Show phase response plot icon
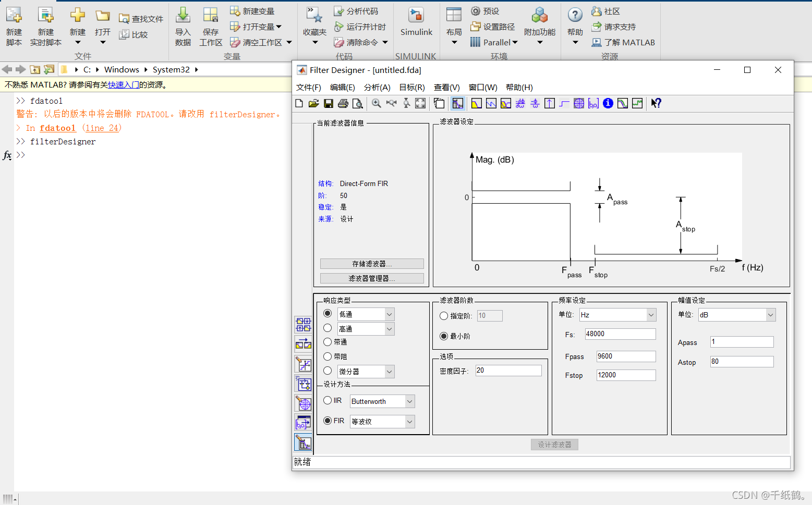This screenshot has width=812, height=505. (x=491, y=103)
